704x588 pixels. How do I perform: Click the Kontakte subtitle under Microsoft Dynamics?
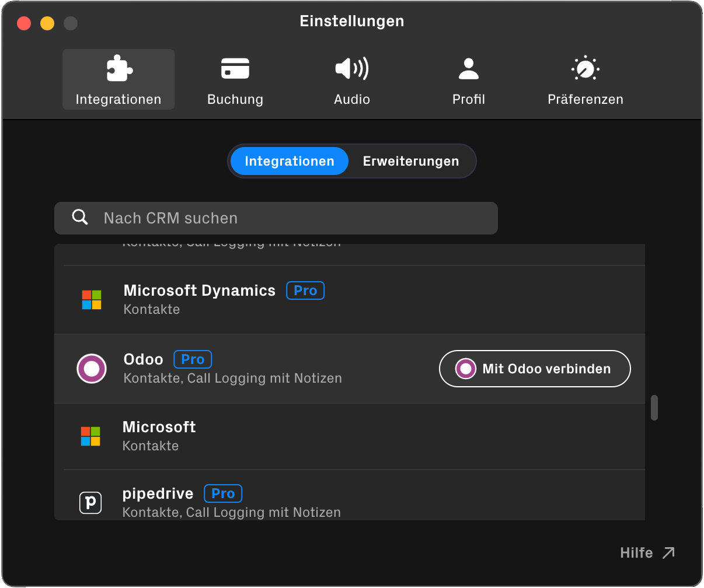[152, 309]
